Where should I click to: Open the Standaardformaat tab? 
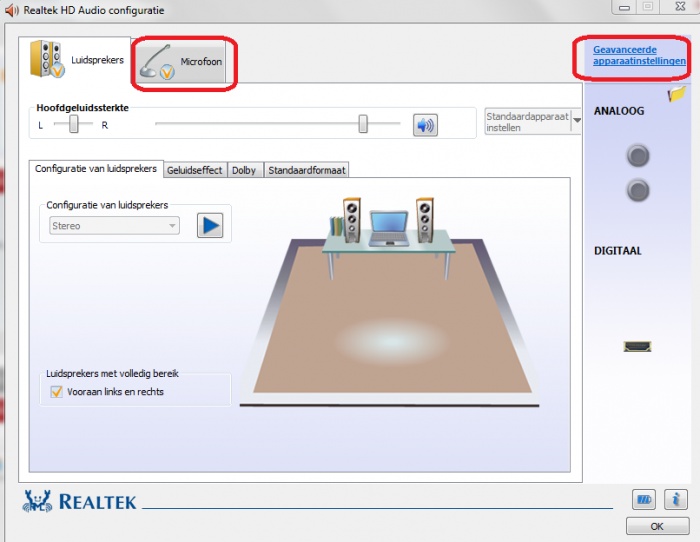[307, 170]
